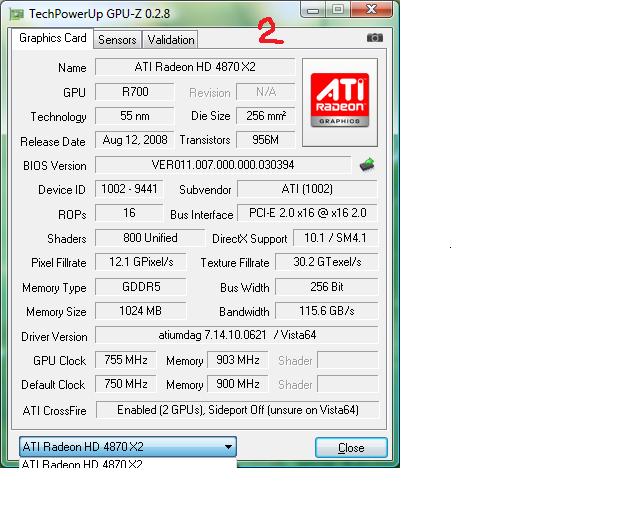This screenshot has height=531, width=640.
Task: Click the GPU Clock value 755 MHz
Action: 125,360
